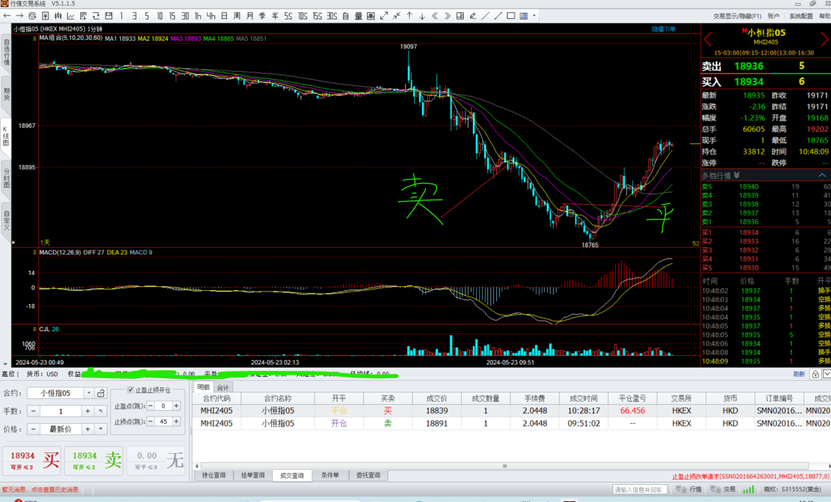Select the 合计 tab

(x=223, y=386)
